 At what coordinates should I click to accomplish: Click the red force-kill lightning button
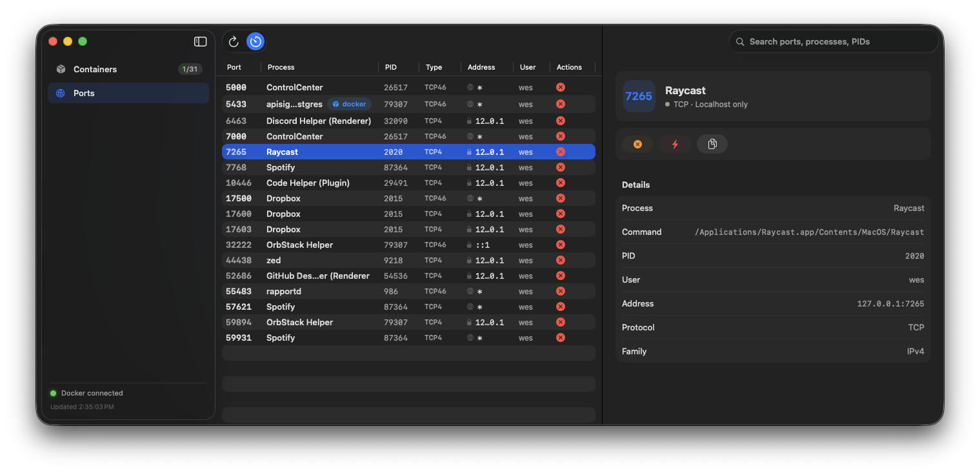point(675,144)
